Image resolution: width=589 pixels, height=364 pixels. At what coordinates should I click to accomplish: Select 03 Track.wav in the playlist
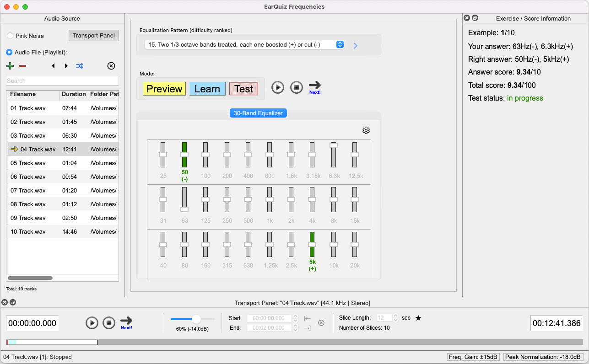pyautogui.click(x=63, y=136)
